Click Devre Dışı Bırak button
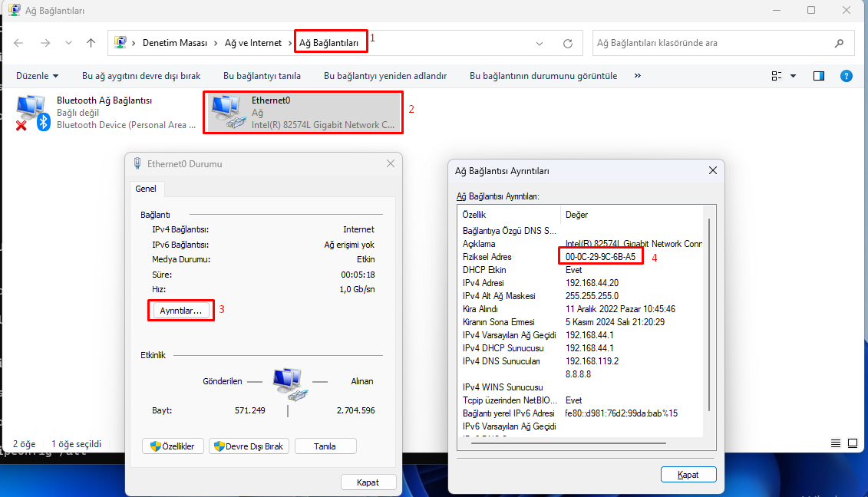This screenshot has width=868, height=497. tap(249, 446)
